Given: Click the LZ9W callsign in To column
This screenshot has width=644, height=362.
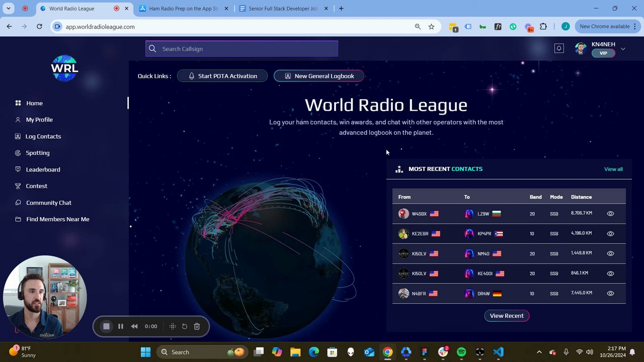Looking at the screenshot, I should tap(483, 214).
